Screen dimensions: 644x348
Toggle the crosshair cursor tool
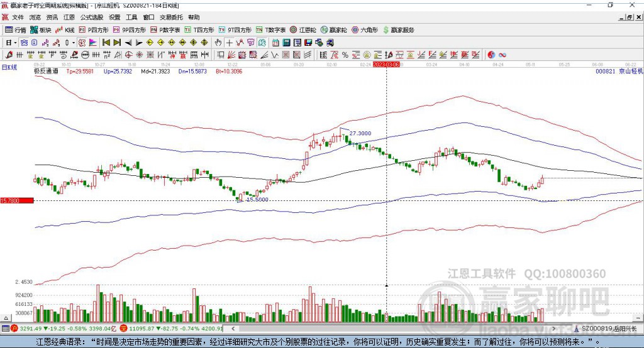(x=229, y=43)
